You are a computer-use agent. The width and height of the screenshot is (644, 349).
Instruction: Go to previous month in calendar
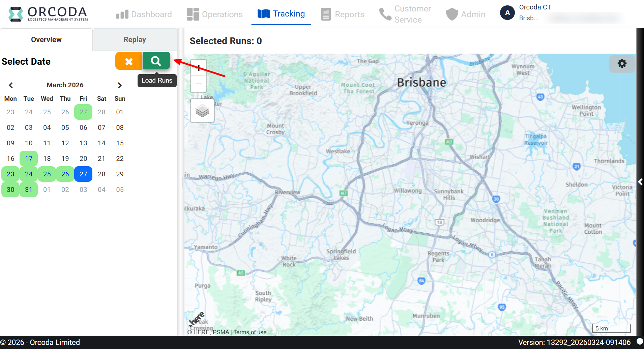pos(11,85)
